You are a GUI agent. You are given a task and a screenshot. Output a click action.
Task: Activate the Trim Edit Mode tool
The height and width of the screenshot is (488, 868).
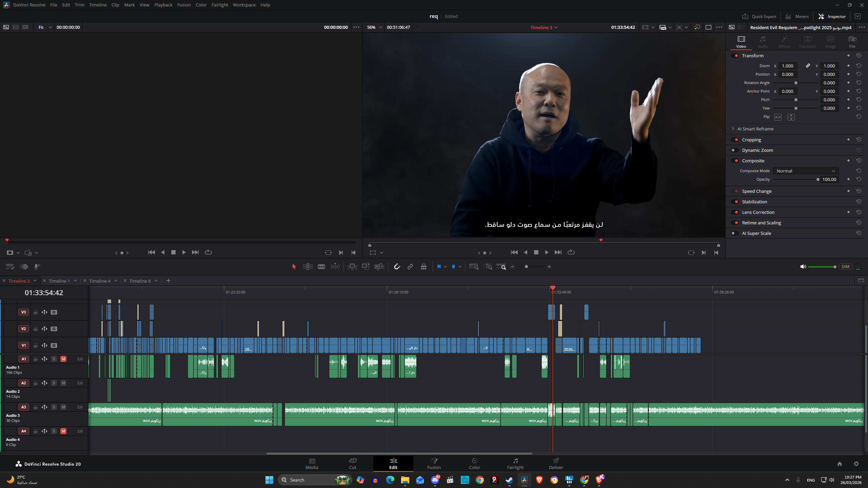(308, 267)
